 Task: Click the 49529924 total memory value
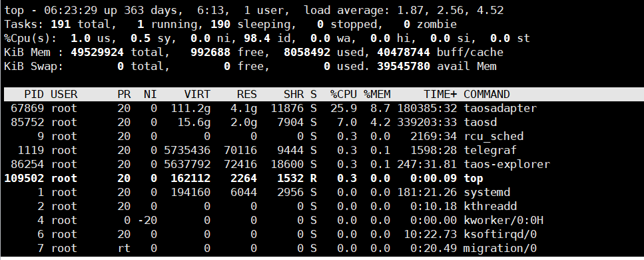pyautogui.click(x=97, y=53)
